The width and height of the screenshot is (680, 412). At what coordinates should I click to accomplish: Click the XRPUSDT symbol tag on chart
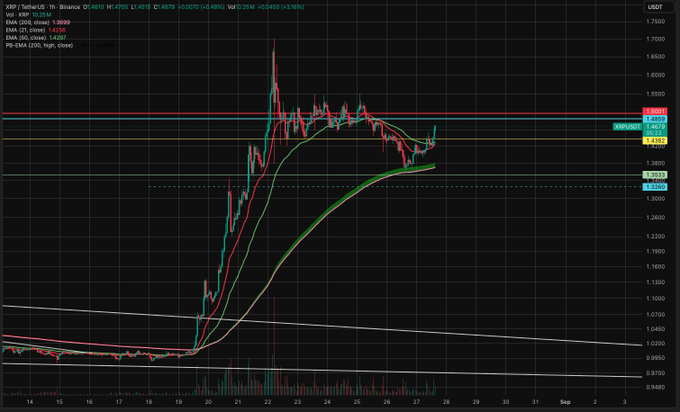tap(627, 127)
